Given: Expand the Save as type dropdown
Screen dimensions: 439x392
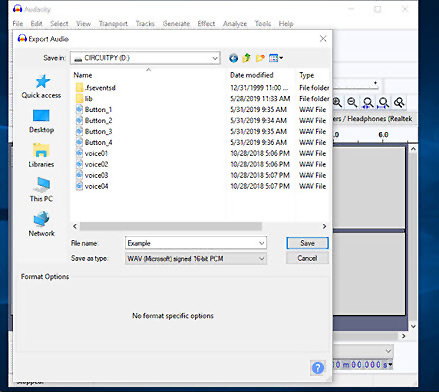Looking at the screenshot, I should tap(262, 259).
